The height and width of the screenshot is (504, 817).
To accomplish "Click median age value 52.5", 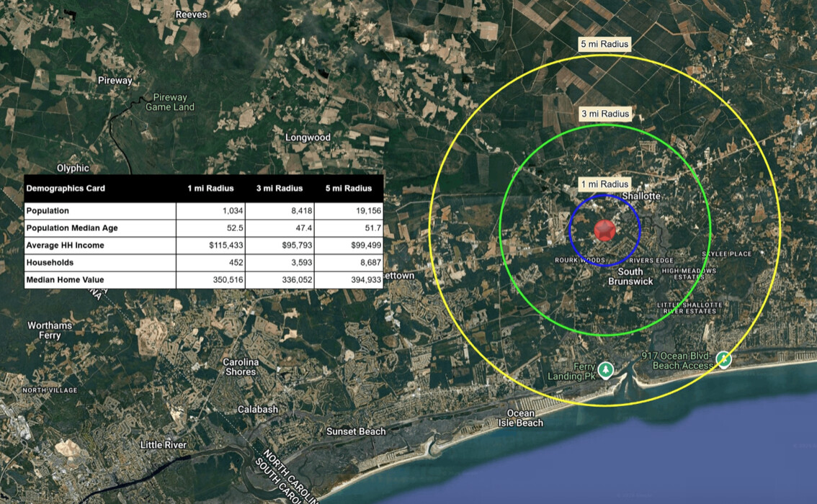I will [235, 228].
